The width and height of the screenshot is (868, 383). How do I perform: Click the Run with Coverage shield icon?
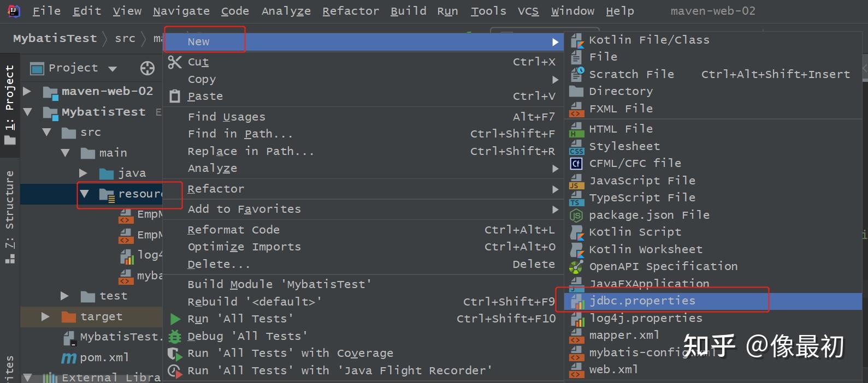(175, 354)
